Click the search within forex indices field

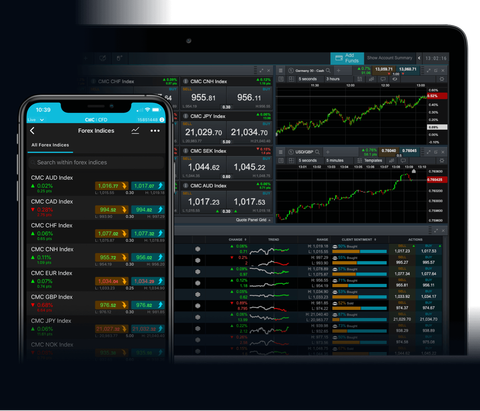pos(96,162)
